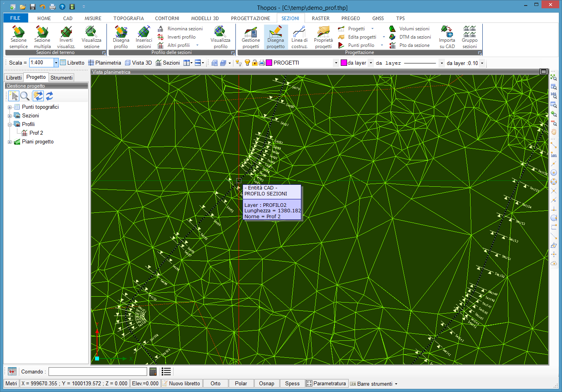Switch view to Planimetria
Screen dimensions: 562x392
(105, 63)
